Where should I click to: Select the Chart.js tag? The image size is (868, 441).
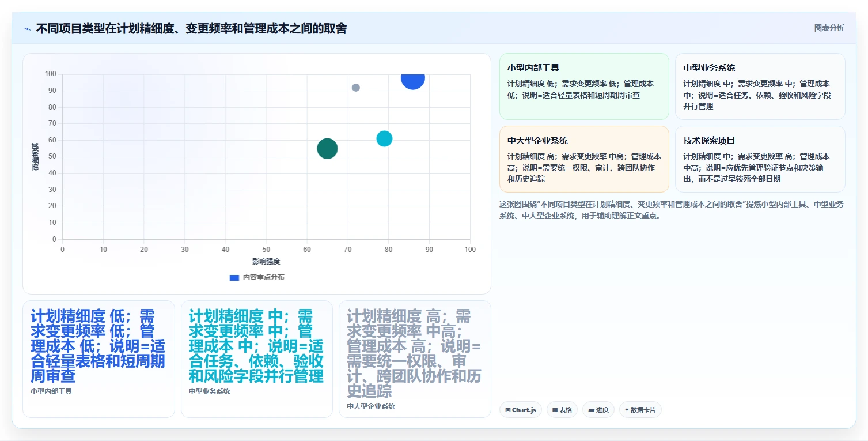pyautogui.click(x=521, y=410)
